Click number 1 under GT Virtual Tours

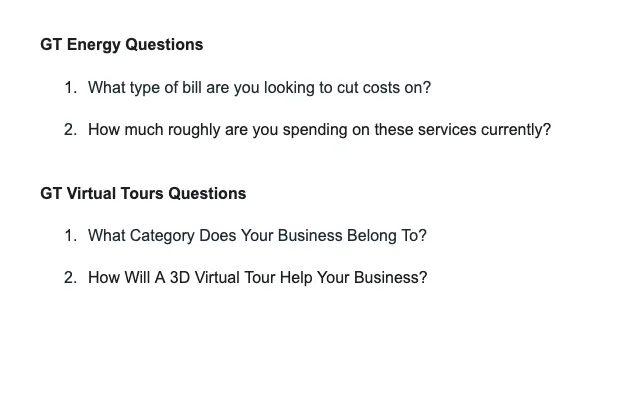click(70, 235)
